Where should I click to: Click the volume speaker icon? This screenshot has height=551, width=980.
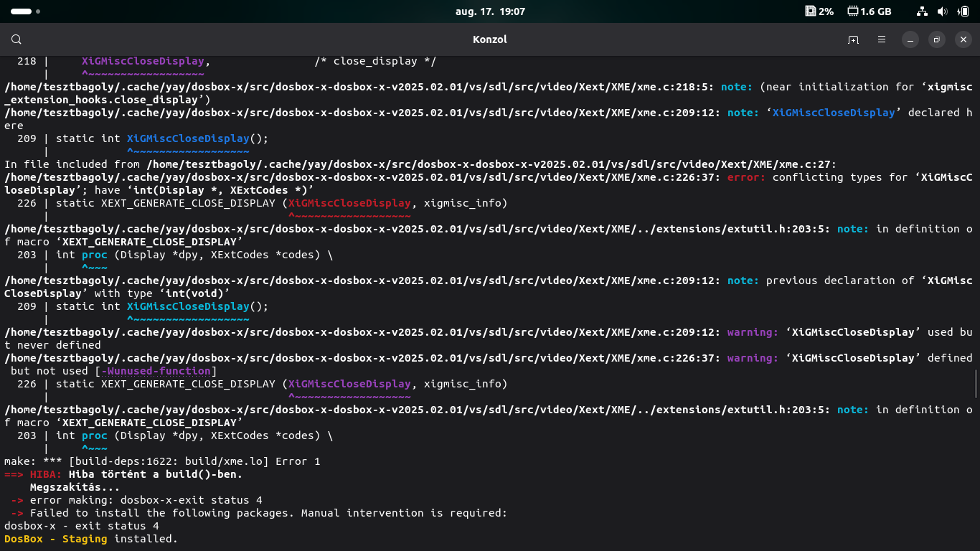(942, 11)
